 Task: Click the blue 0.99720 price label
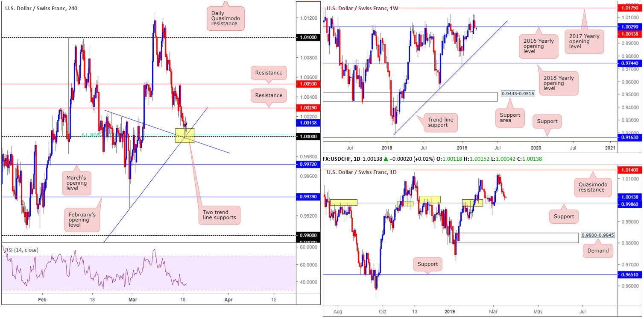pos(308,164)
